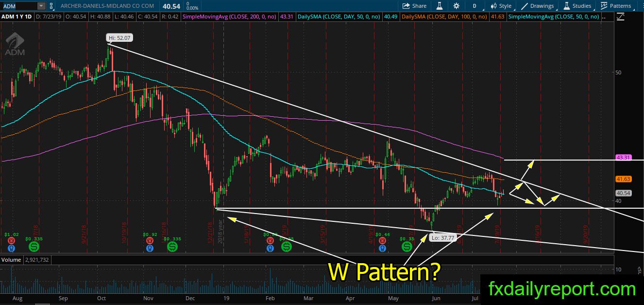Click the ADM symbol input field
The height and width of the screenshot is (305, 644).
point(18,6)
